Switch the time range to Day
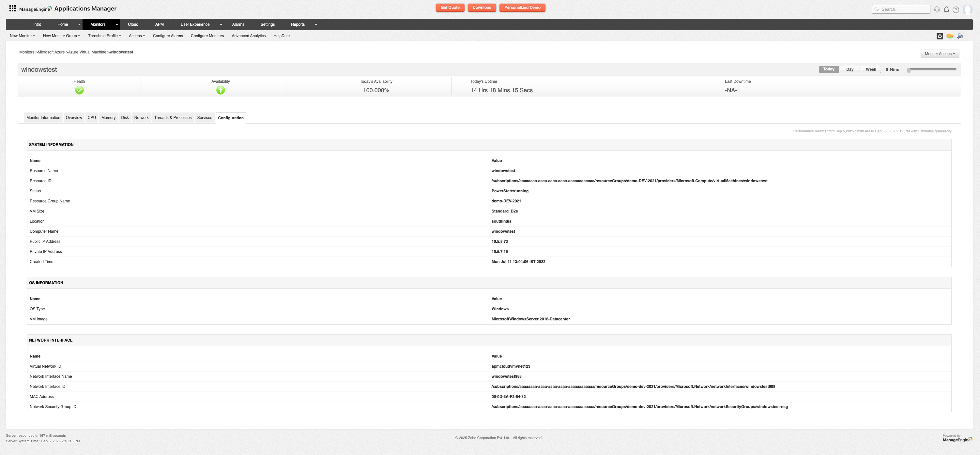Screen dimensions: 980x455 coord(850,69)
